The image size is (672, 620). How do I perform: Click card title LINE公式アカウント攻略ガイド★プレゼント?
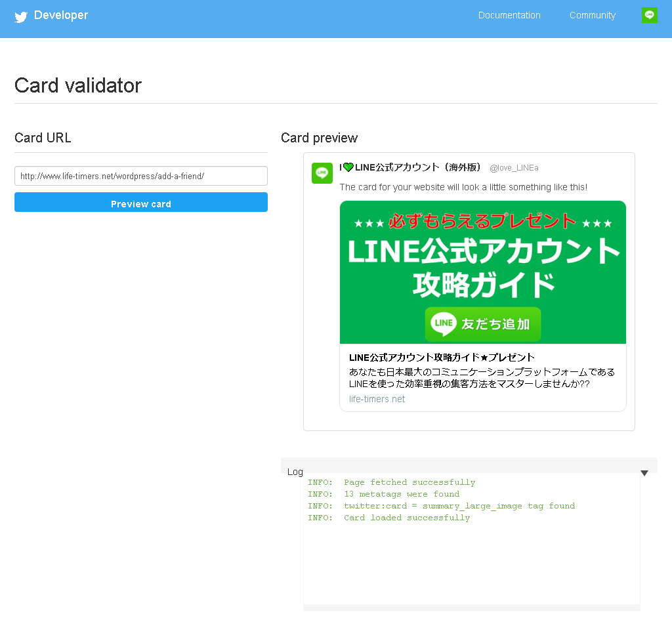pyautogui.click(x=442, y=358)
